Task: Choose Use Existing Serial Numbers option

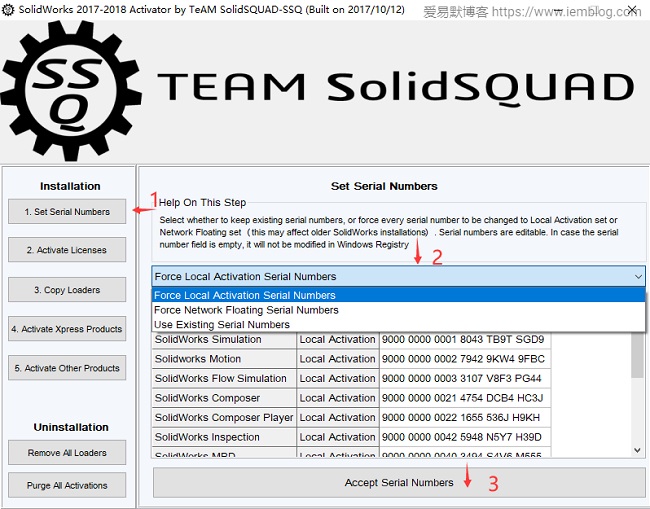Action: coord(398,325)
